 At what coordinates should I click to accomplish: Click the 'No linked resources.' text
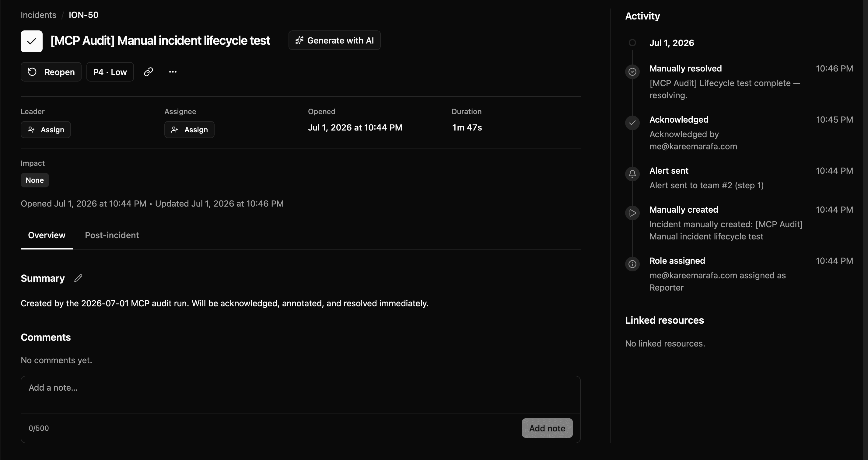pos(665,343)
